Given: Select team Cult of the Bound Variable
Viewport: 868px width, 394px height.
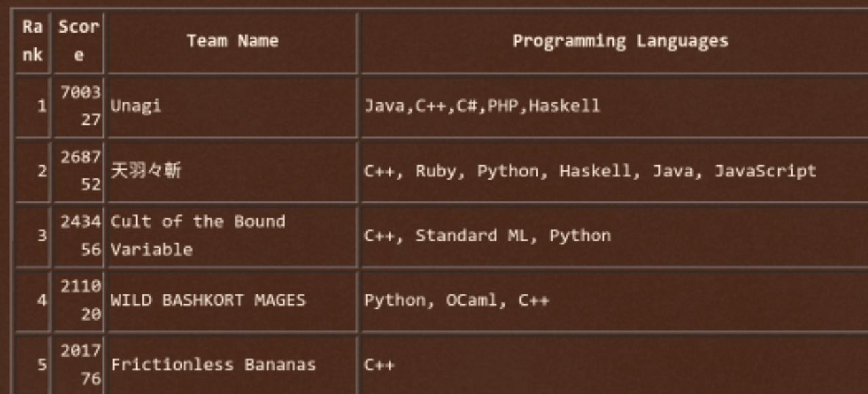Looking at the screenshot, I should (x=233, y=236).
